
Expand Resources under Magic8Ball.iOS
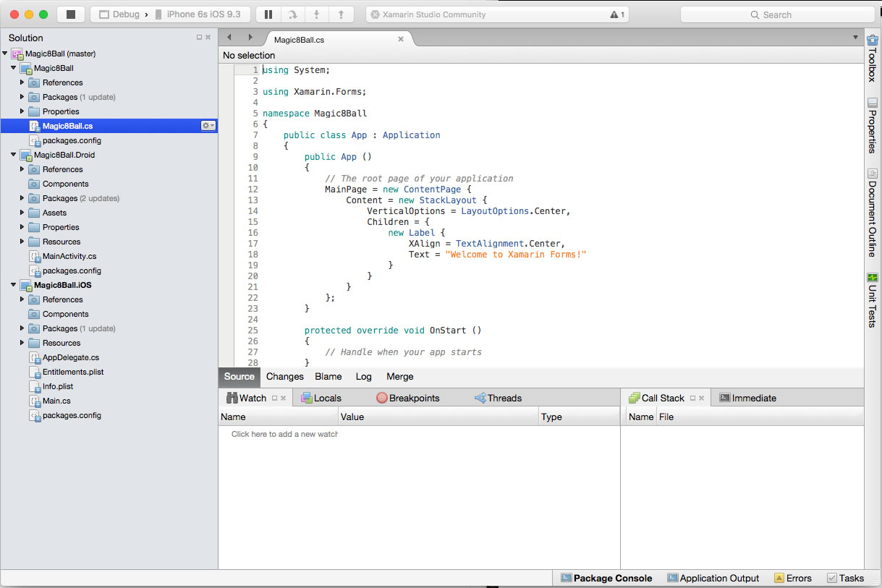coord(22,343)
